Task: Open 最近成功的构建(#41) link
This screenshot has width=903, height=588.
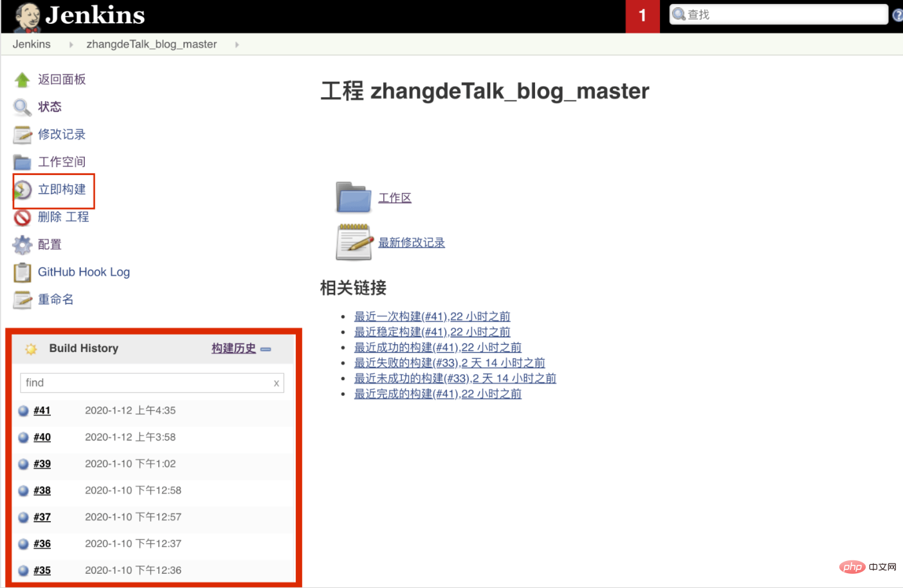Action: [438, 347]
